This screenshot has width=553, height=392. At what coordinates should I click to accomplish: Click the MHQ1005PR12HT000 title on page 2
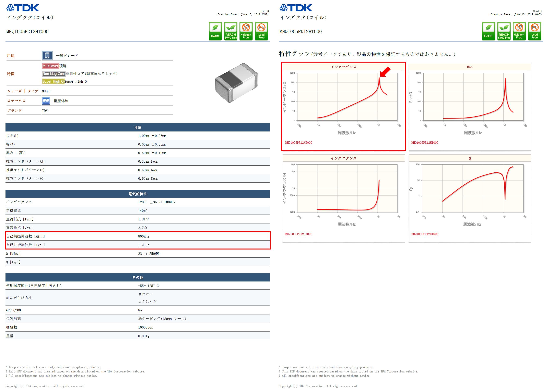(301, 32)
